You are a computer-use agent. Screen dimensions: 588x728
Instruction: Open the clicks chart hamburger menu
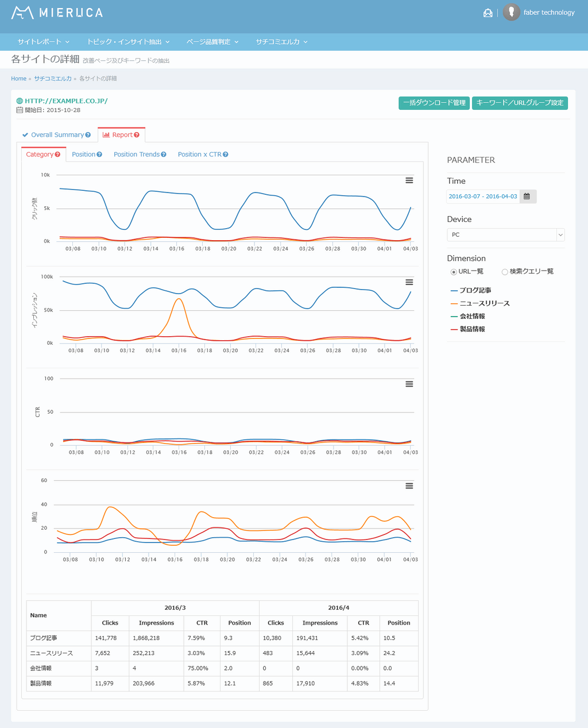click(409, 180)
